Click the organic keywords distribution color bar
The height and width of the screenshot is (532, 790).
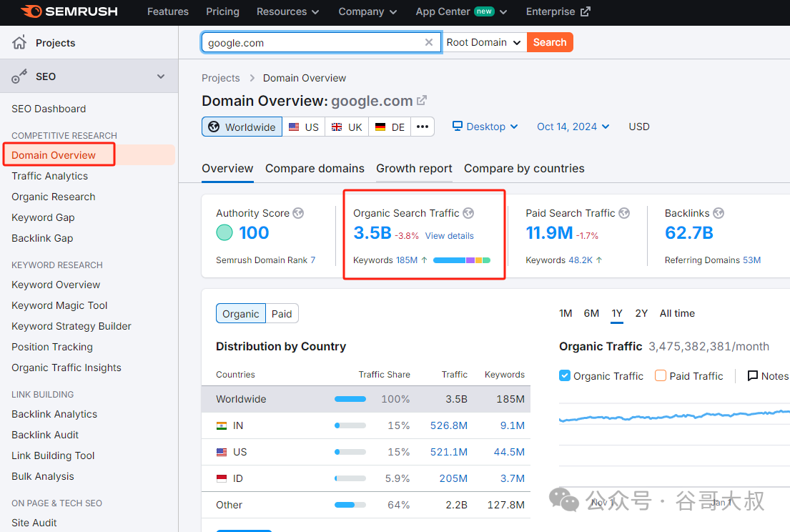tap(462, 260)
